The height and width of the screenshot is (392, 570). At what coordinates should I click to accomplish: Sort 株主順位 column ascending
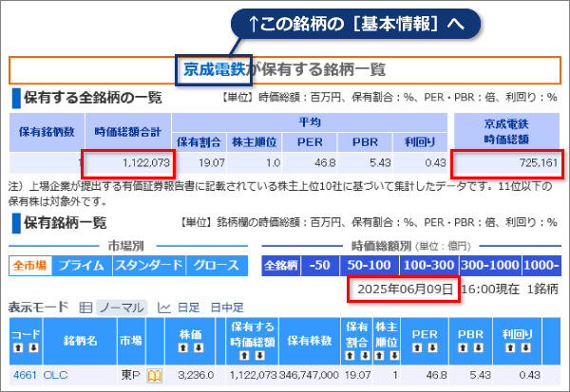379,356
